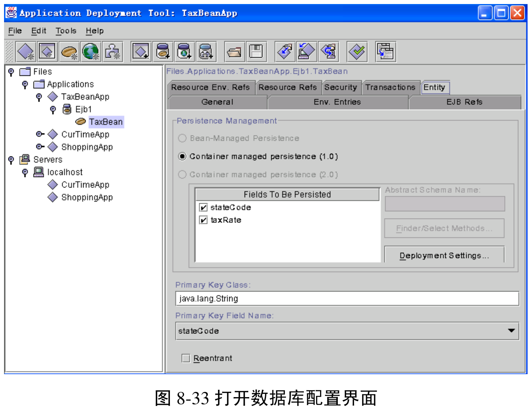
Task: Uncheck the taxRate persisted field checkbox
Action: click(x=203, y=220)
